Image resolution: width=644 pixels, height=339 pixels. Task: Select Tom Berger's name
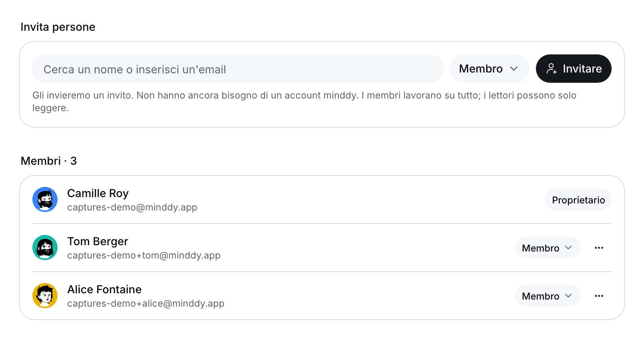(97, 241)
